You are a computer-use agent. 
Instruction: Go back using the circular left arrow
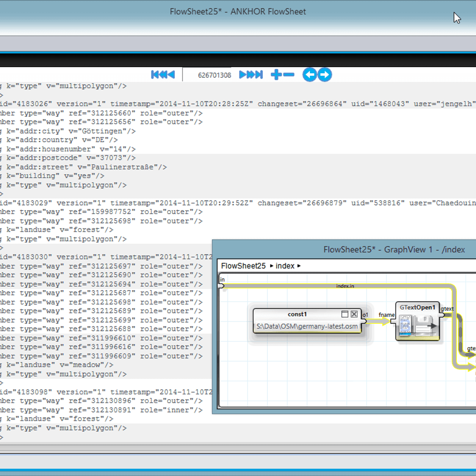pyautogui.click(x=310, y=74)
